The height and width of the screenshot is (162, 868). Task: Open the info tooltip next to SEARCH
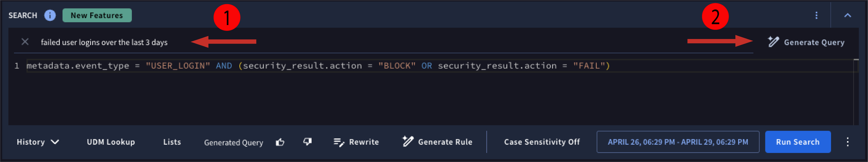coord(50,15)
